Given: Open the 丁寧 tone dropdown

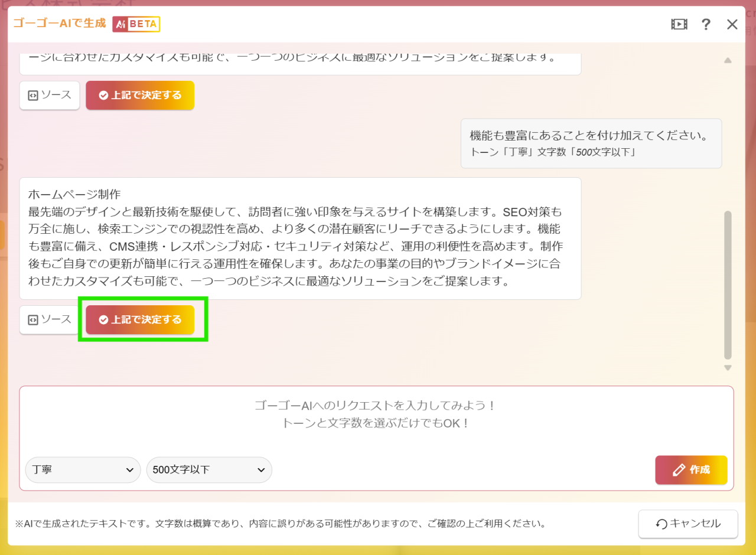Looking at the screenshot, I should pos(83,470).
